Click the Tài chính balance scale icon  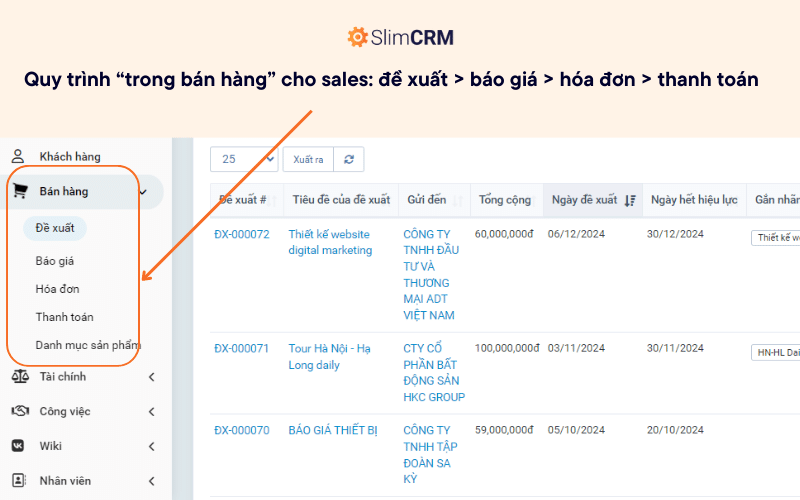click(20, 377)
